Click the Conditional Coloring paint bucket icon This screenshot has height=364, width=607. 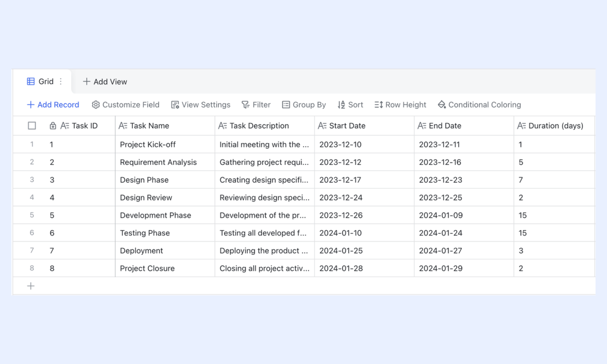pos(442,105)
